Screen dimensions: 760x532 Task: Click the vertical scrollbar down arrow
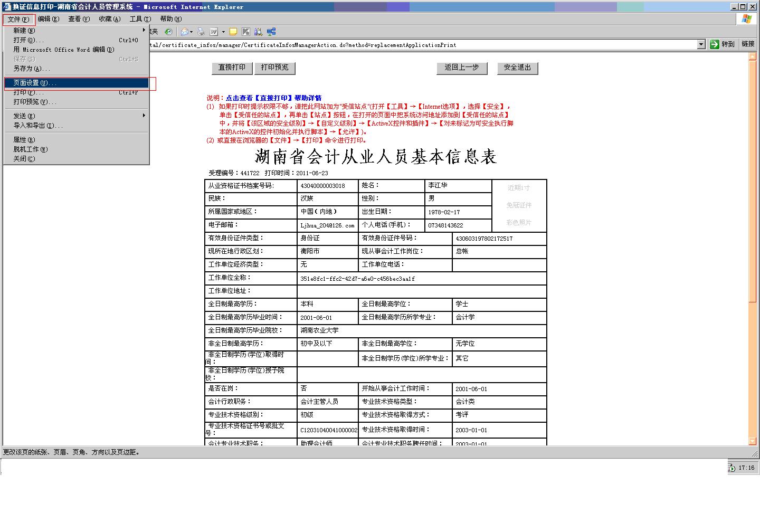click(x=753, y=441)
